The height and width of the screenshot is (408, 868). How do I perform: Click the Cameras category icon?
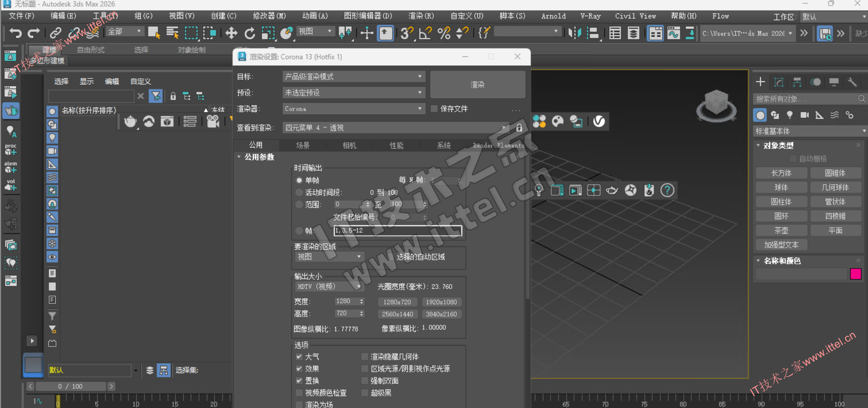click(x=804, y=115)
